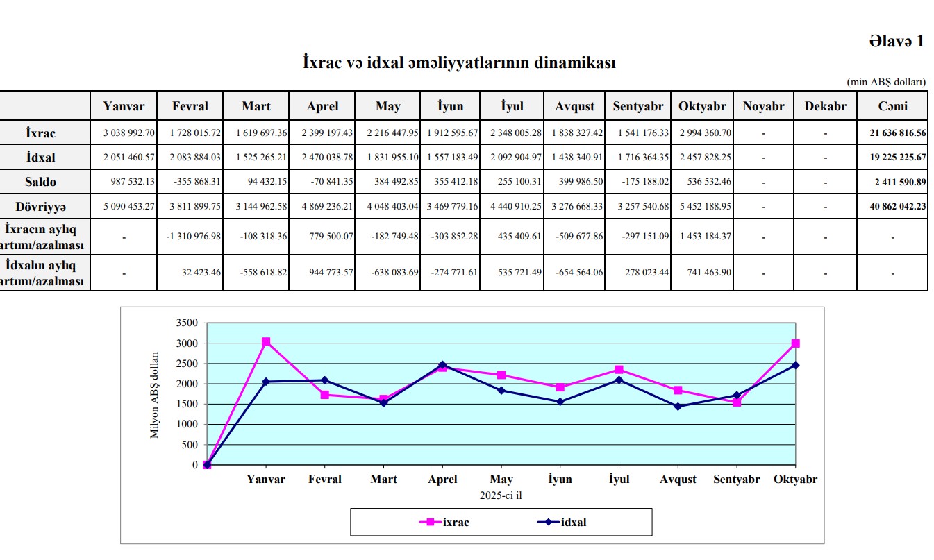The height and width of the screenshot is (560, 934).
Task: Click İxrac data point for İyul on chart
Action: [619, 370]
